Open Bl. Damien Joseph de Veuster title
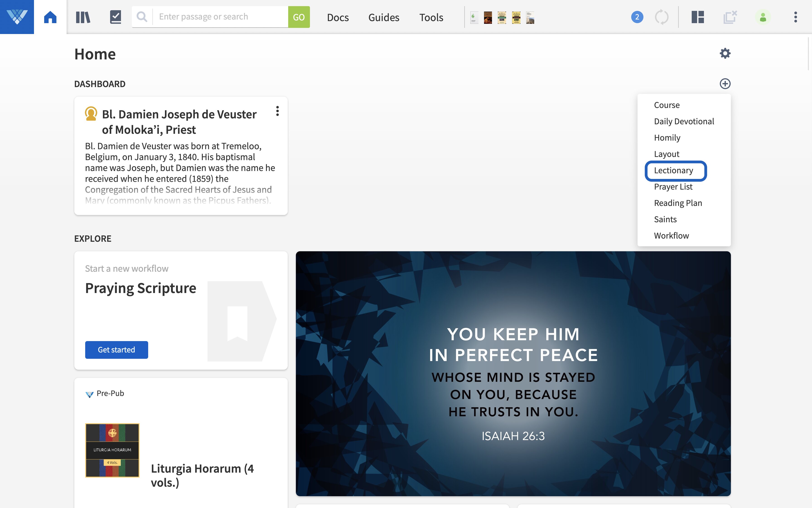The image size is (812, 508). click(x=179, y=122)
